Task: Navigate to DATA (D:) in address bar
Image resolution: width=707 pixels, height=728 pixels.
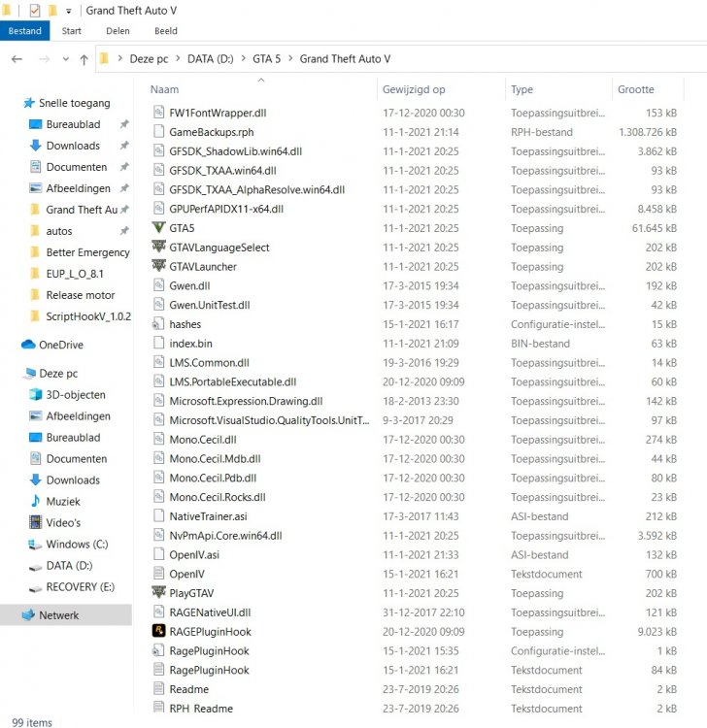Action: [x=211, y=59]
